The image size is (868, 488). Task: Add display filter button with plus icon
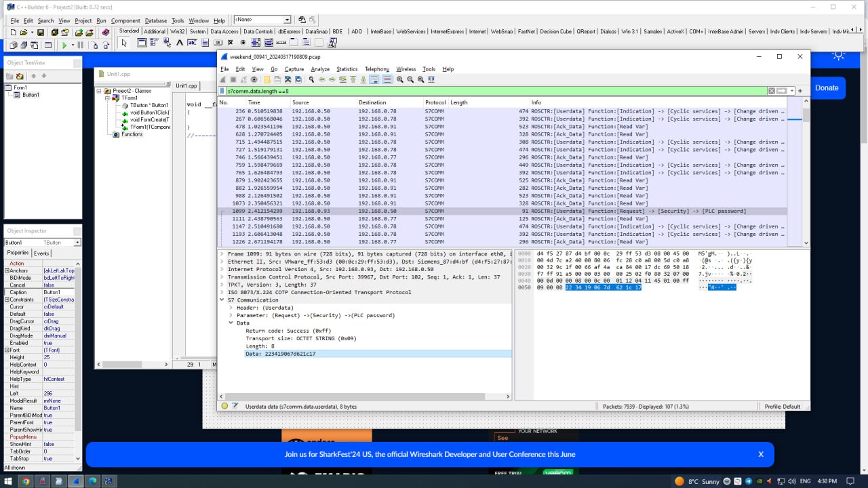pos(800,91)
